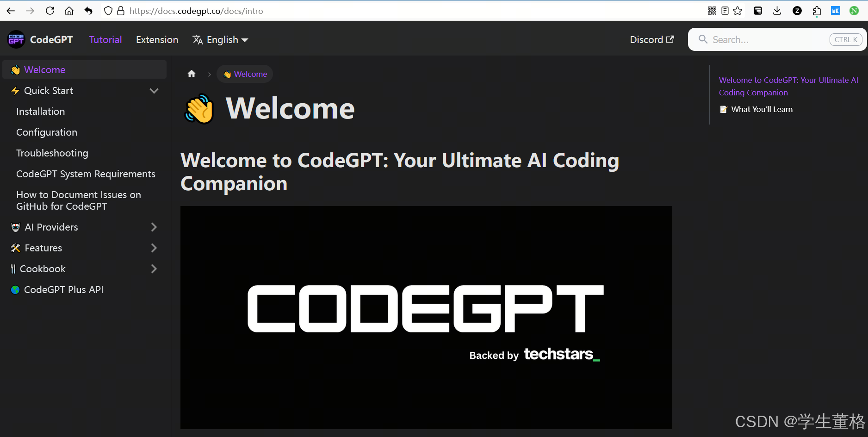The image size is (868, 437).
Task: Expand the Features chevron
Action: coord(154,248)
